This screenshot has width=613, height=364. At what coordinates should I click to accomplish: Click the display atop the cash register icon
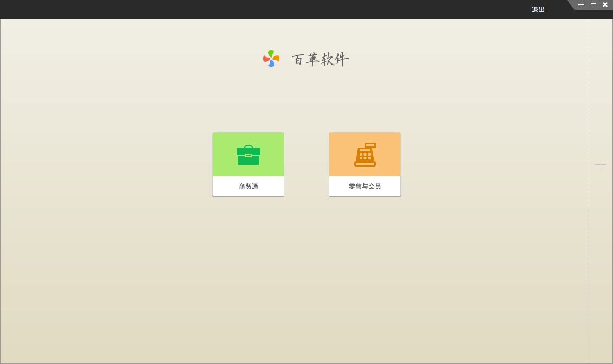[x=370, y=145]
